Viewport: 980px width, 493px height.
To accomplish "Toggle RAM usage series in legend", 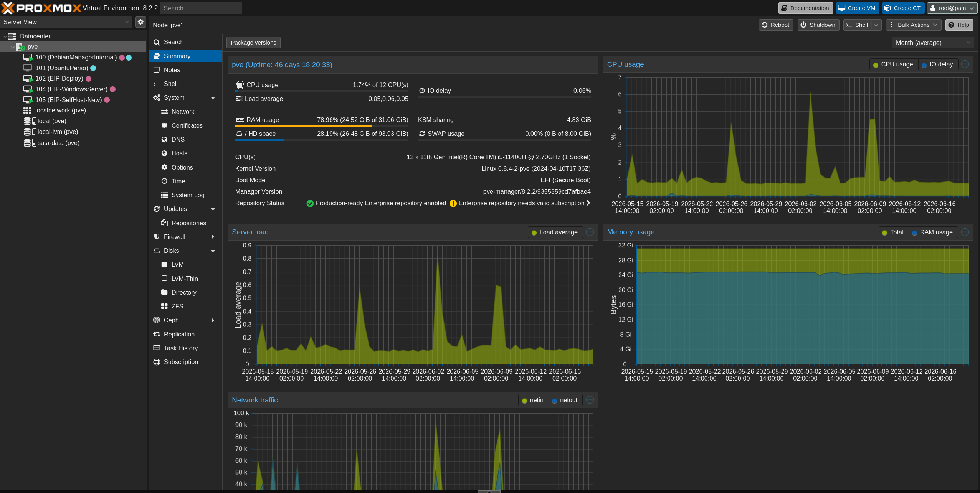I will pyautogui.click(x=932, y=232).
